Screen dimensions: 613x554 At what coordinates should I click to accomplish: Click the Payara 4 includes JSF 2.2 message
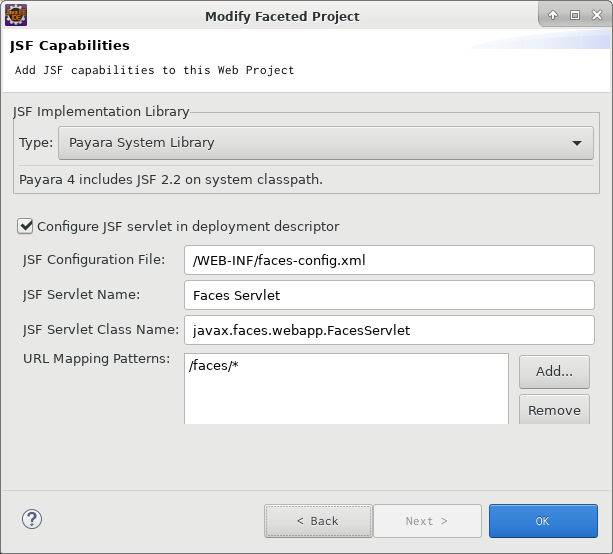(x=171, y=179)
